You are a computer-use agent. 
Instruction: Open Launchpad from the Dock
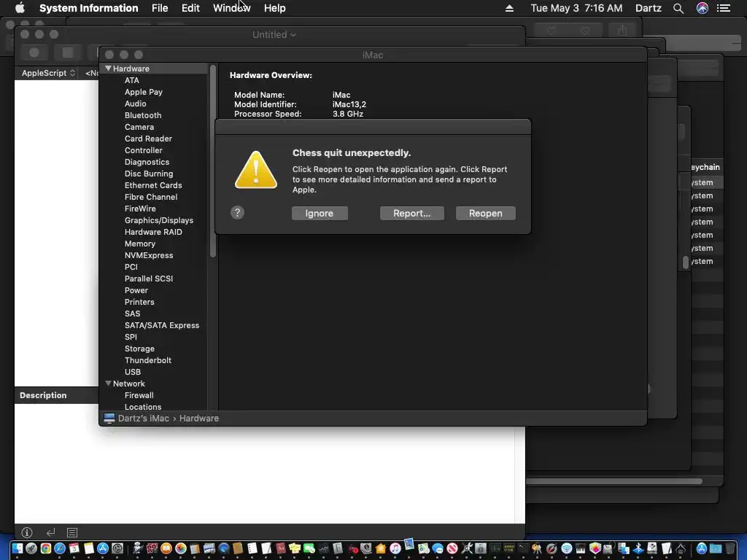coord(31,548)
